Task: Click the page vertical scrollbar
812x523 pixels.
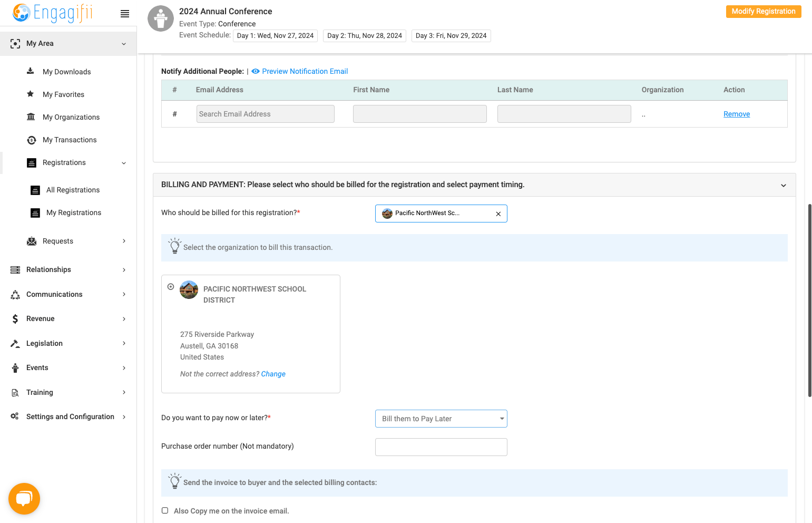Action: (810, 301)
